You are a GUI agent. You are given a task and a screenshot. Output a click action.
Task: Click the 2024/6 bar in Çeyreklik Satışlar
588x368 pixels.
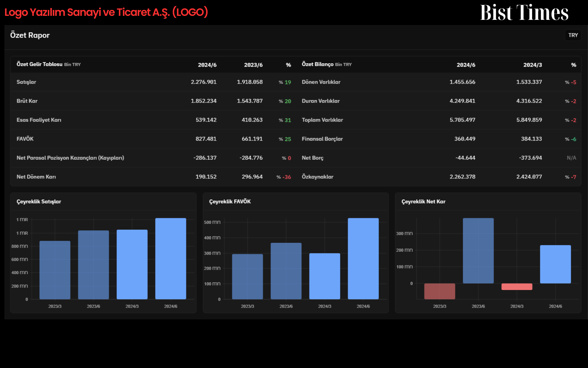[171, 259]
